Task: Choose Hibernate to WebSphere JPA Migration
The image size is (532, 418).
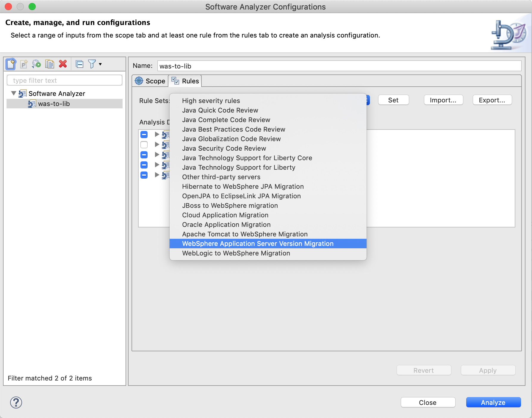Action: click(268, 186)
